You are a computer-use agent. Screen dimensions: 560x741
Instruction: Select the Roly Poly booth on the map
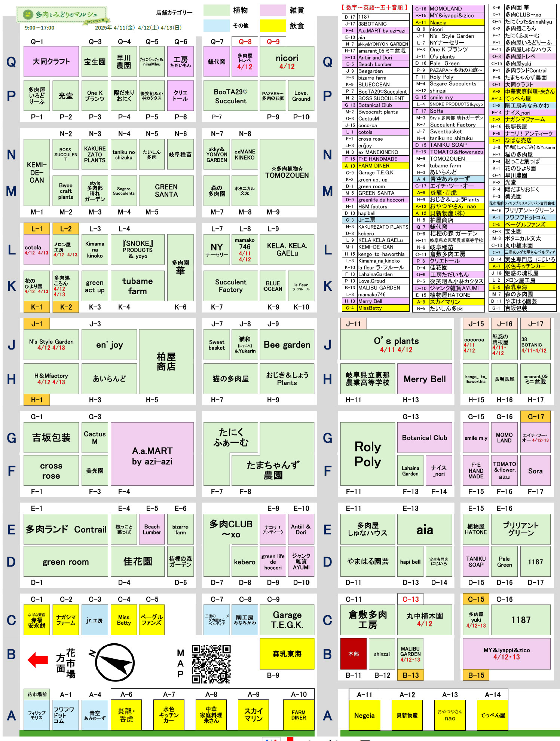pyautogui.click(x=368, y=454)
